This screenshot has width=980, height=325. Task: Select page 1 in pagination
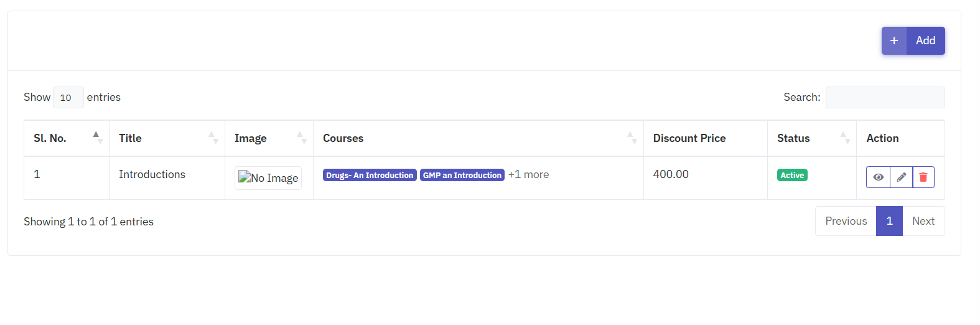889,221
